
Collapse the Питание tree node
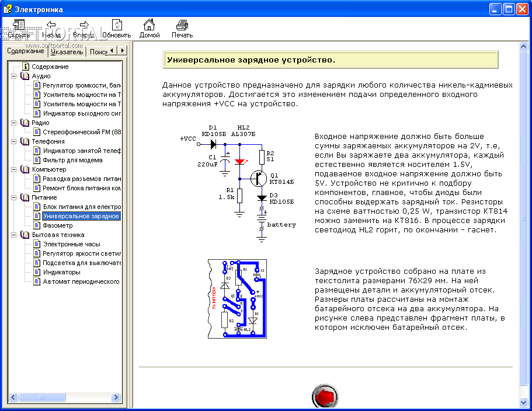coord(13,197)
